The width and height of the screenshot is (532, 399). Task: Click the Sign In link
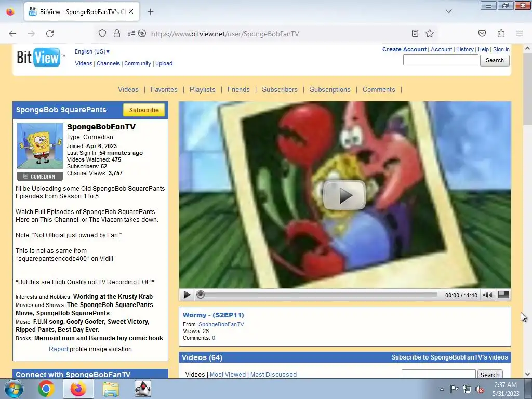[501, 49]
